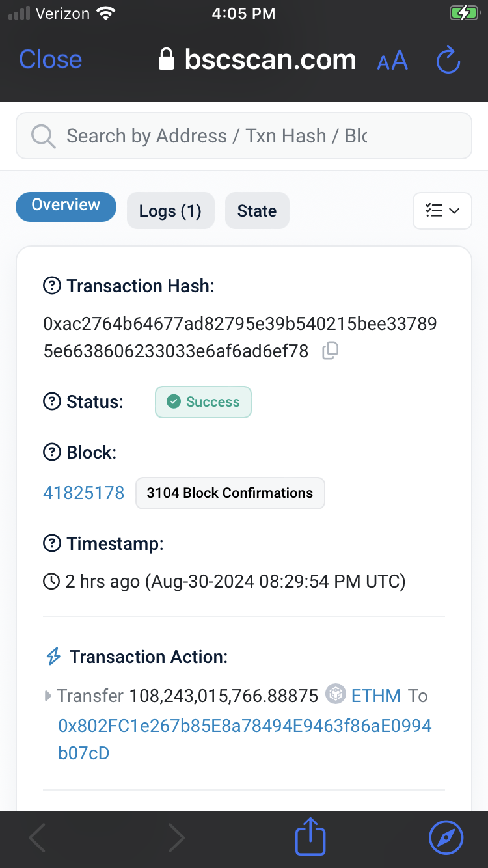Open the share sheet icon
The width and height of the screenshot is (488, 868).
[310, 837]
